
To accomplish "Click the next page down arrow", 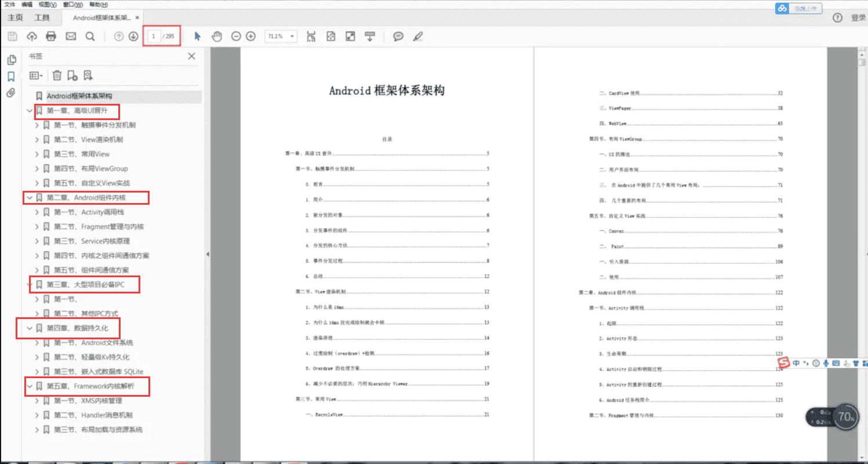I will 133,36.
